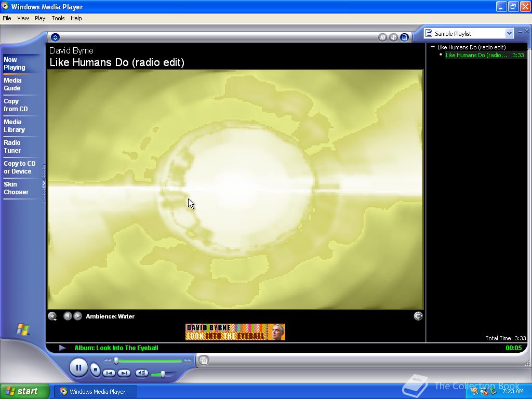
Task: Open the Play menu
Action: click(x=40, y=18)
